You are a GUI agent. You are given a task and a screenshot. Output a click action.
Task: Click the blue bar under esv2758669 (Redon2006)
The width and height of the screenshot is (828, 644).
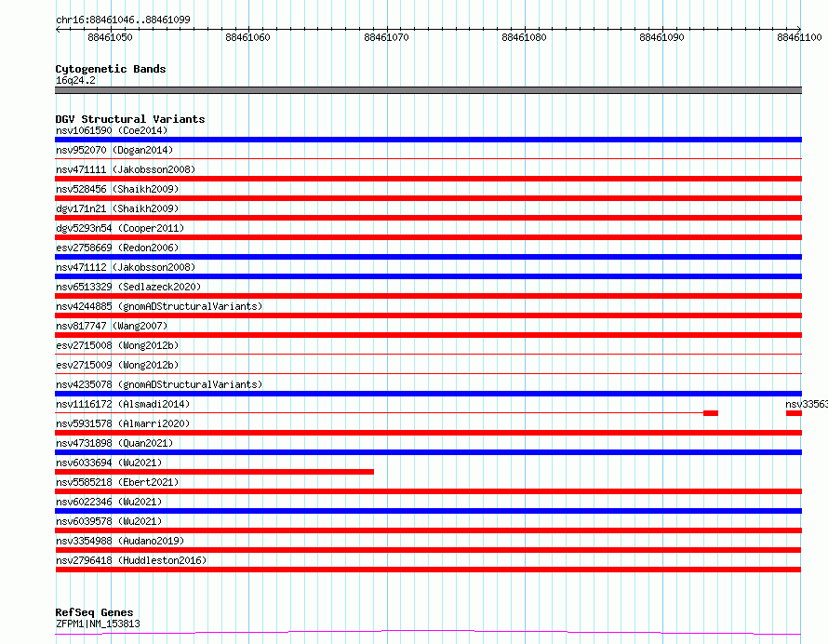coord(428,257)
